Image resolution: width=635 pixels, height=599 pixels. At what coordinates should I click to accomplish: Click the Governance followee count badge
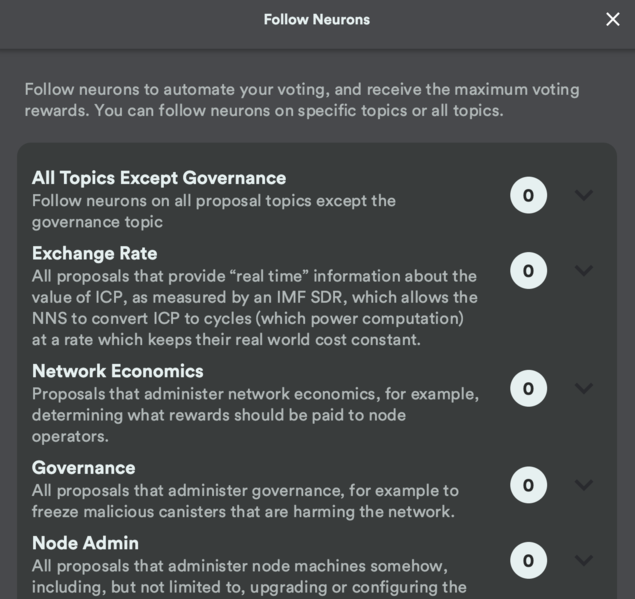pos(528,485)
